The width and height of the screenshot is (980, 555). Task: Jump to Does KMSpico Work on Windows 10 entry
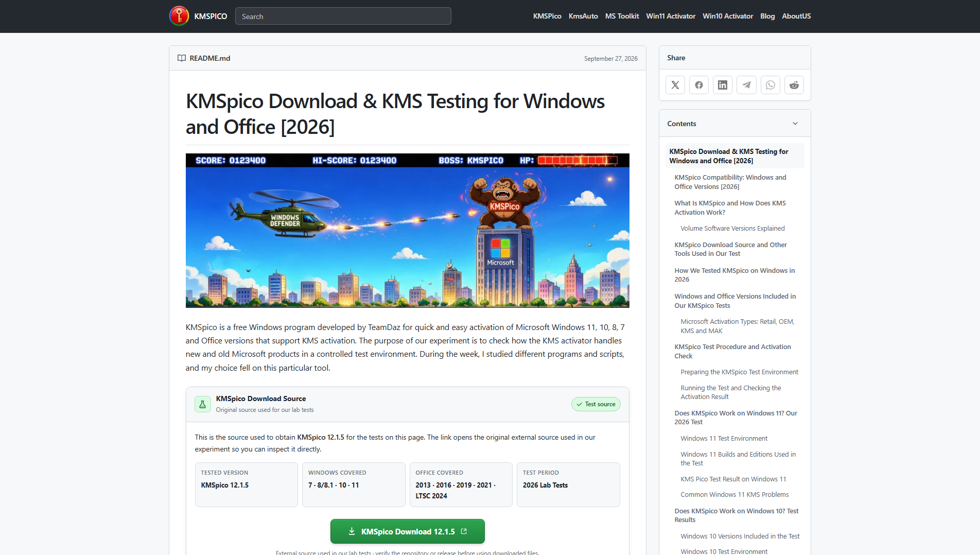[737, 515]
